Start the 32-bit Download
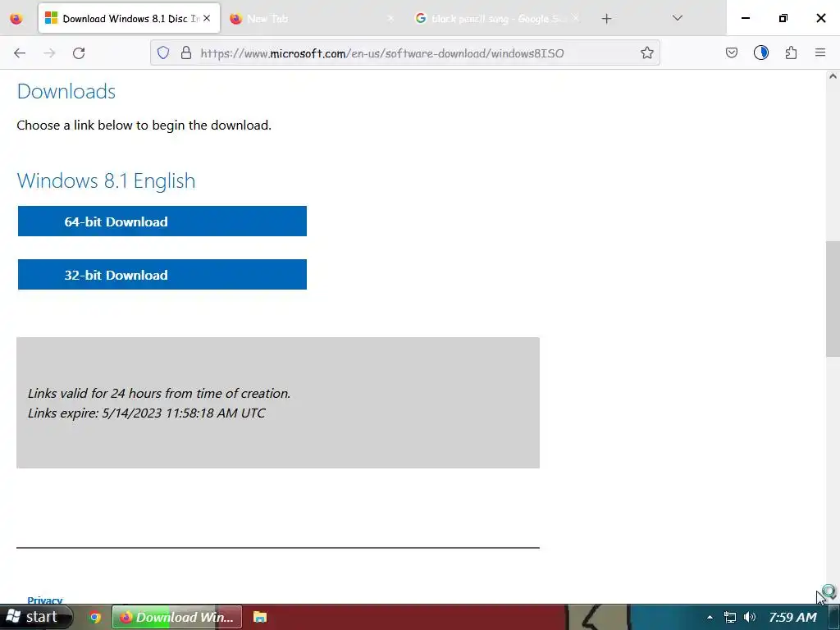 [162, 275]
